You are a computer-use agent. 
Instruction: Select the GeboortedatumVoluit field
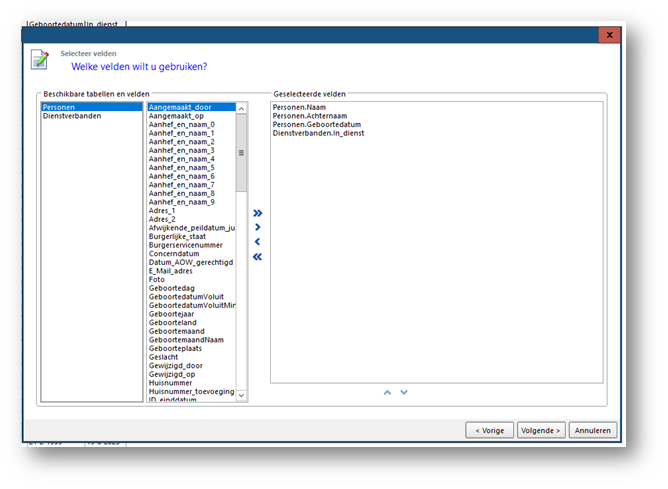click(x=191, y=296)
